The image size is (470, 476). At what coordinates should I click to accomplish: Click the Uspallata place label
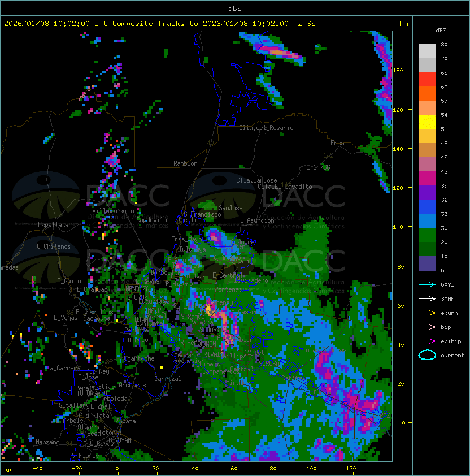pyautogui.click(x=54, y=225)
